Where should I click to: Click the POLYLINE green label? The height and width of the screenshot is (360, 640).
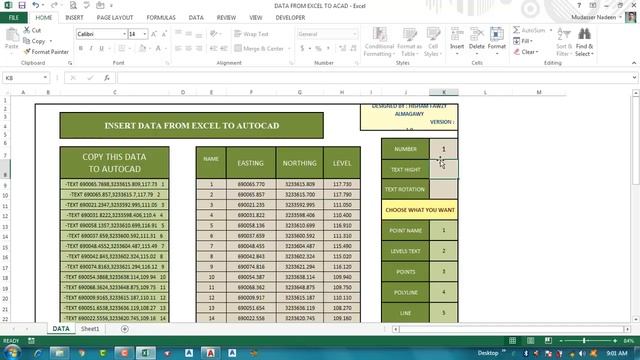(405, 292)
